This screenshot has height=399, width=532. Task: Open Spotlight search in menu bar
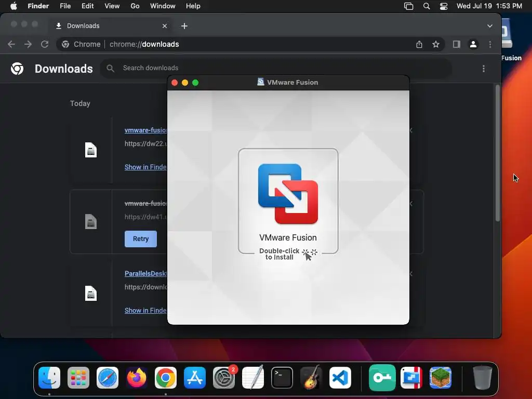pos(427,6)
